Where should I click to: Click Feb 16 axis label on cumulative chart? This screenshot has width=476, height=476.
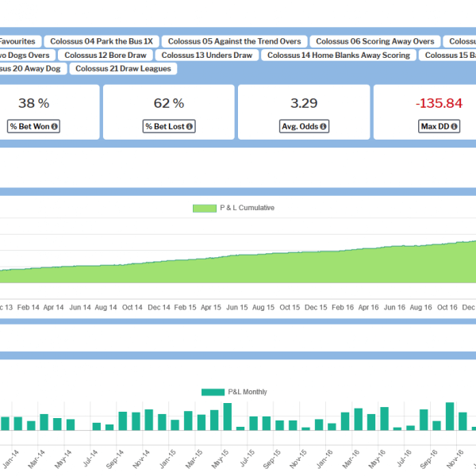343,308
